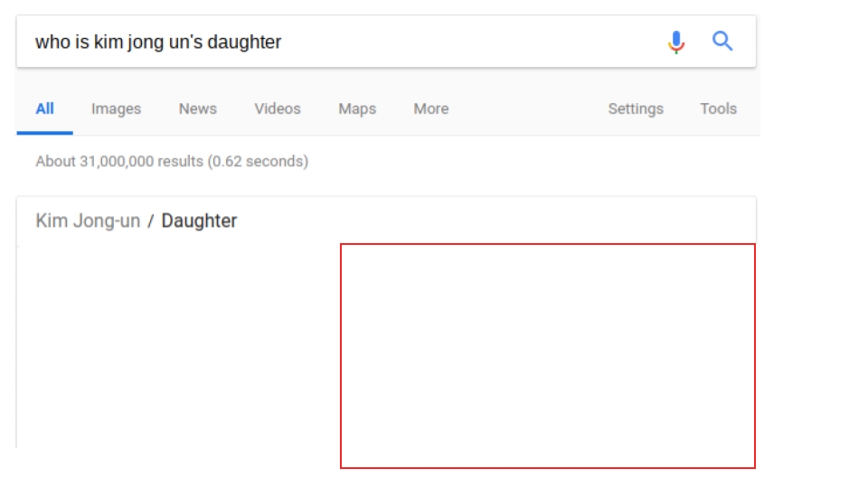Click the gray bar between More and Settings
Image resolution: width=868 pixels, height=488 pixels.
[x=528, y=109]
